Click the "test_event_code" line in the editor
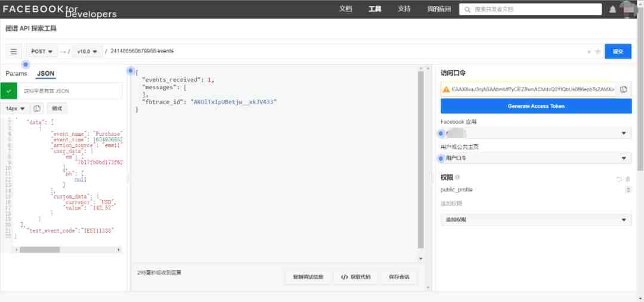 click(70, 231)
